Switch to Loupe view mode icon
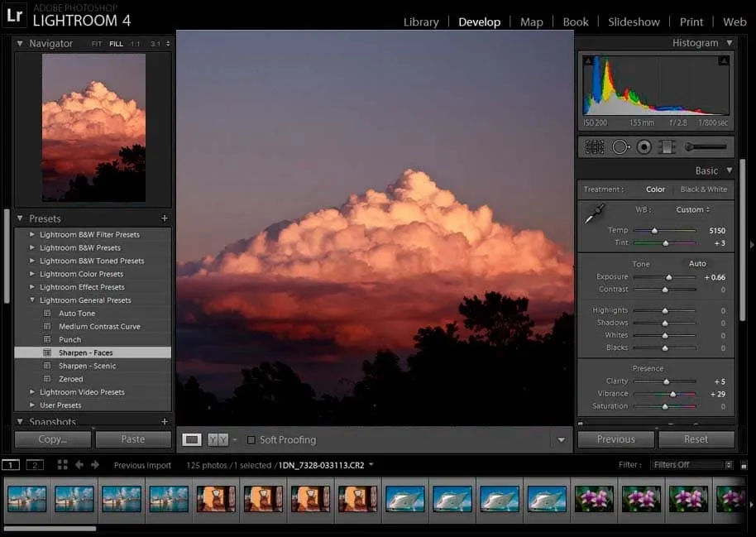 (x=191, y=440)
